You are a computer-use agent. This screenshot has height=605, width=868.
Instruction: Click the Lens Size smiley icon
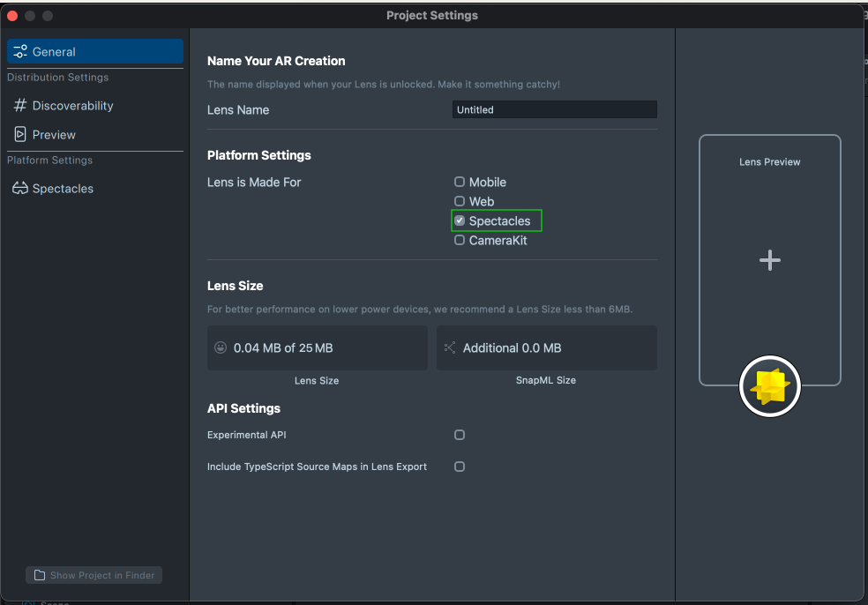coord(221,348)
